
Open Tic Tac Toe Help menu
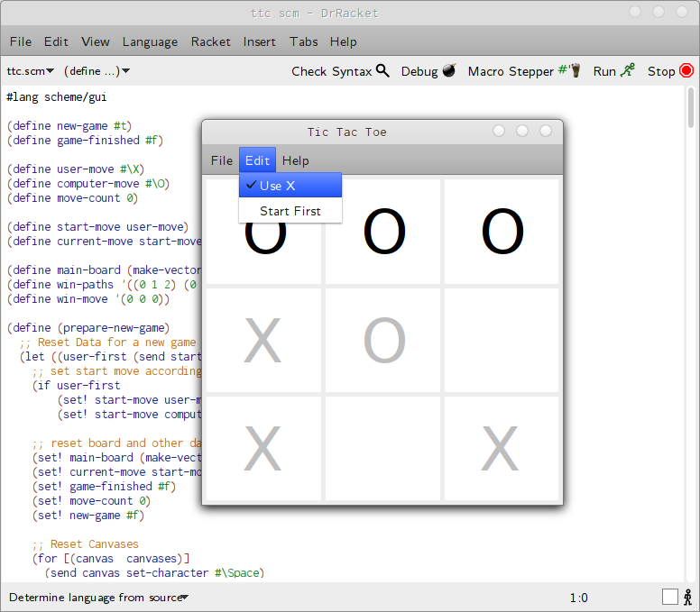point(296,160)
